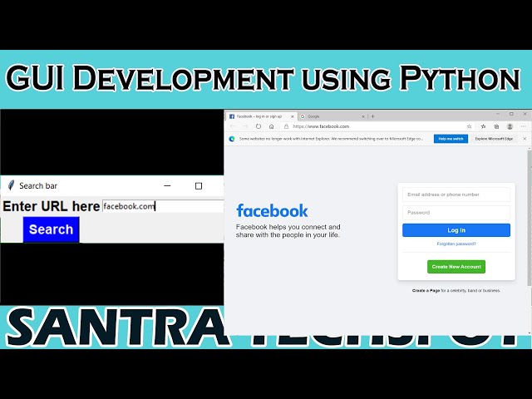Click the lock icon in address bar
This screenshot has width=532, height=399.
pyautogui.click(x=286, y=126)
